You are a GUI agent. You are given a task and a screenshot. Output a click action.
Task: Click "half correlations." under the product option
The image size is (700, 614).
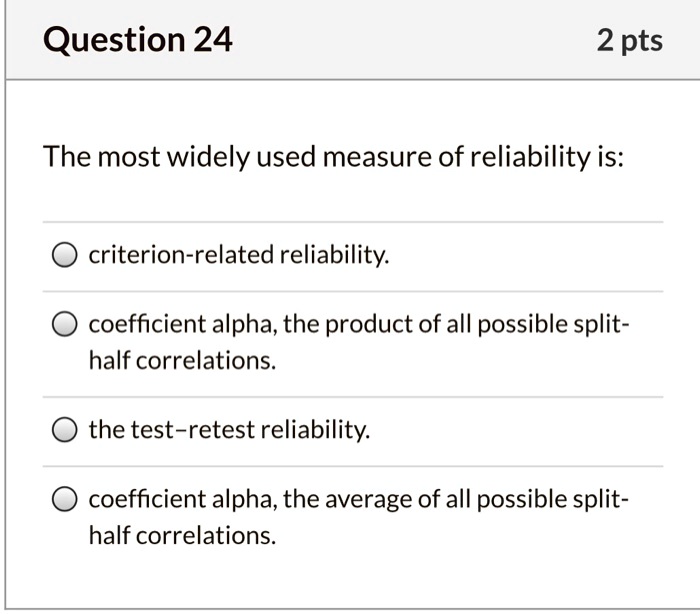(x=181, y=361)
